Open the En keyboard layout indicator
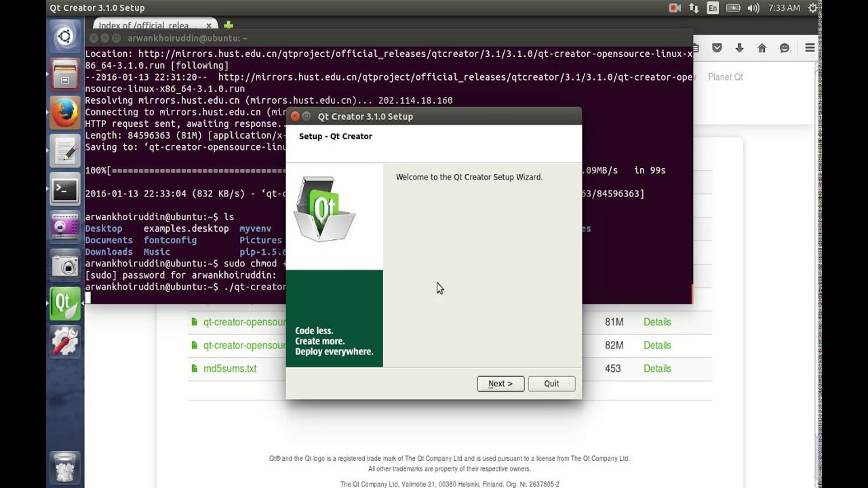Image resolution: width=868 pixels, height=488 pixels. [x=713, y=8]
